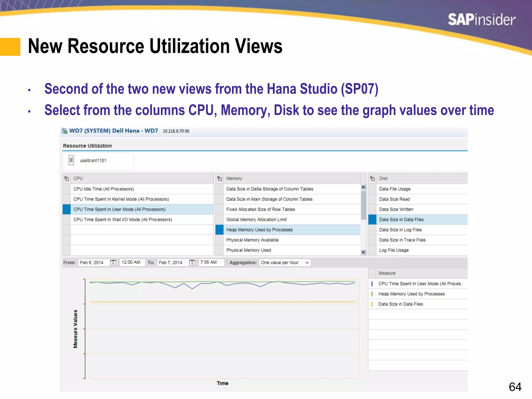
Task: Click the Memory column copy icon
Action: click(x=220, y=178)
